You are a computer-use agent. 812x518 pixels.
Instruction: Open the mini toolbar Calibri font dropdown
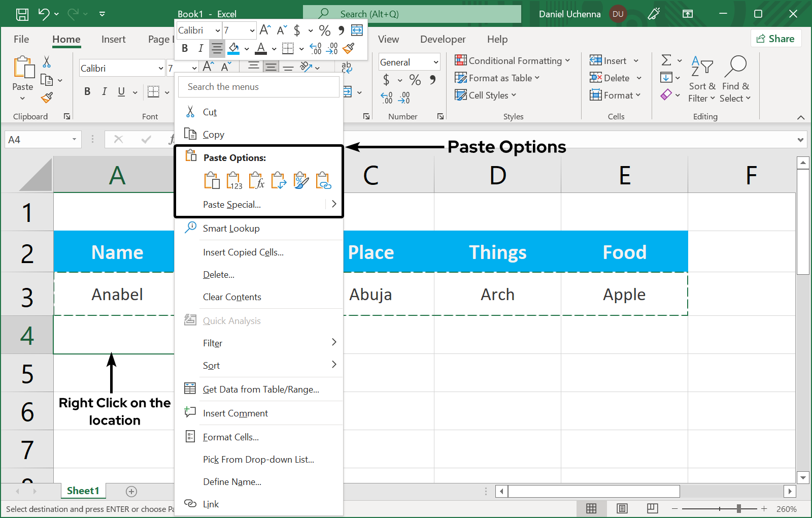tap(218, 30)
